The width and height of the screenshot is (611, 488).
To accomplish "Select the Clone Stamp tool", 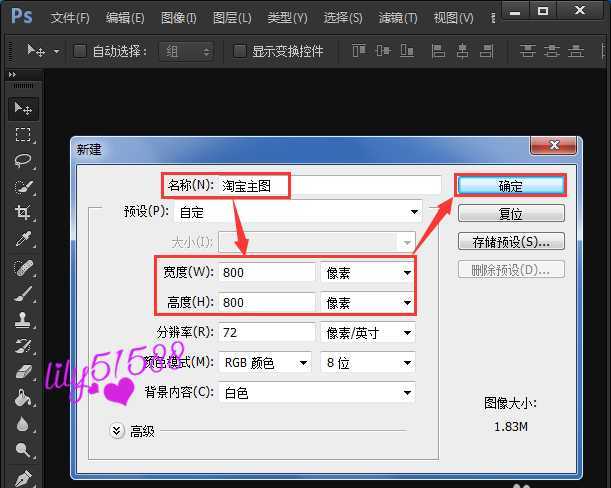I will tap(22, 320).
